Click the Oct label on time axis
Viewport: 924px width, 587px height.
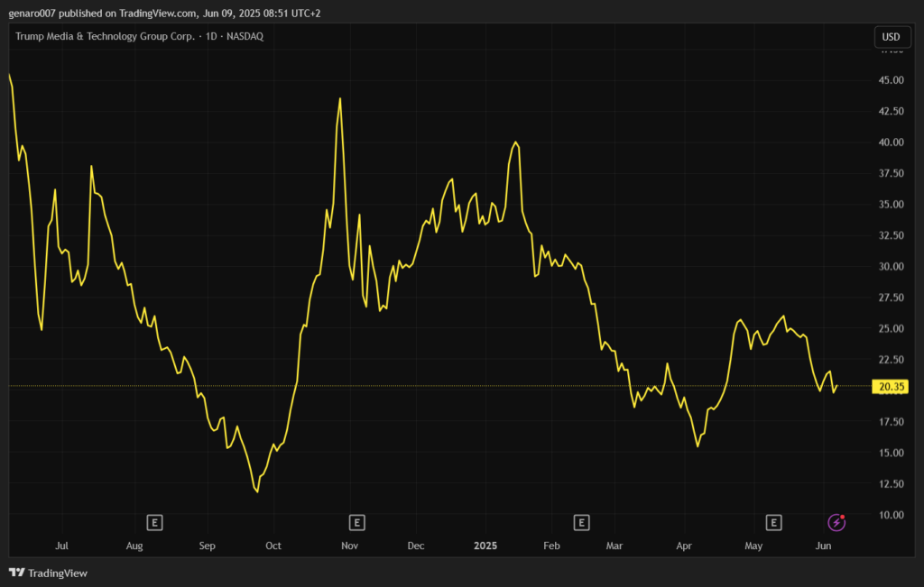[x=273, y=546]
